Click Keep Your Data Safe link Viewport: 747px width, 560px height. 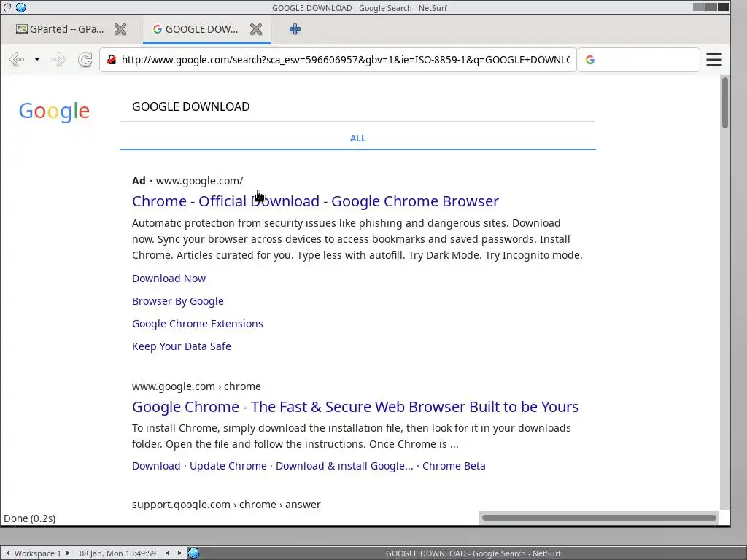(182, 346)
